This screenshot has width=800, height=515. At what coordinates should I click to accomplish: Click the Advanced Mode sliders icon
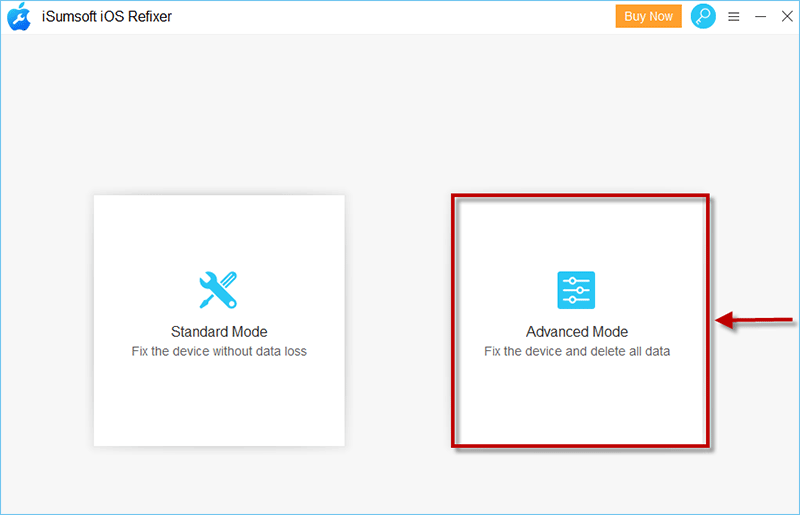[x=576, y=290]
